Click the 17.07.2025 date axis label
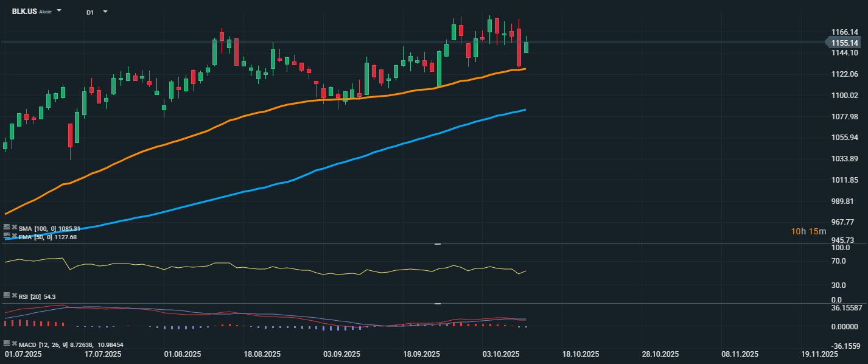 [x=103, y=354]
